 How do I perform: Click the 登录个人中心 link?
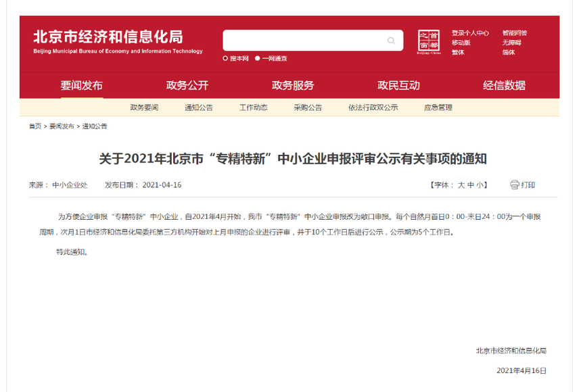coord(470,33)
